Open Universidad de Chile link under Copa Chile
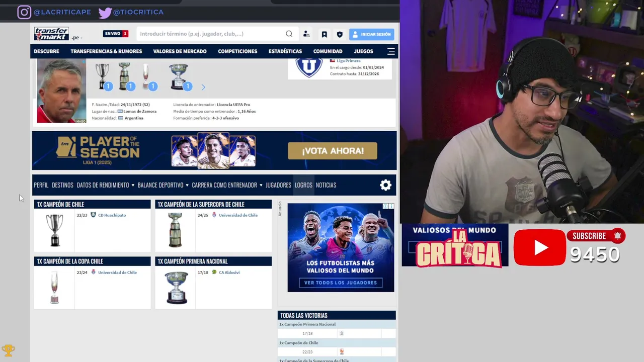This screenshot has height=362, width=644. (x=117, y=273)
